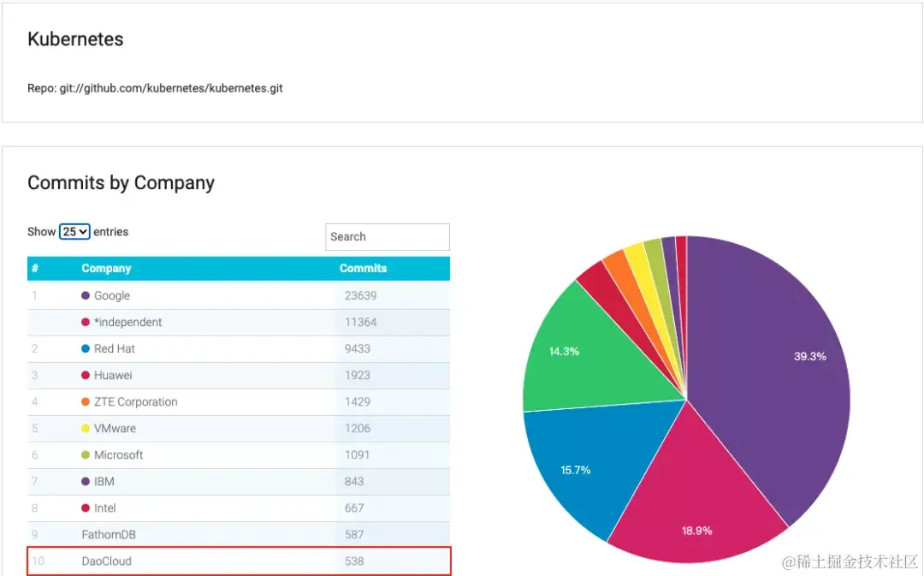
Task: Select the Intel company name
Action: 105,508
